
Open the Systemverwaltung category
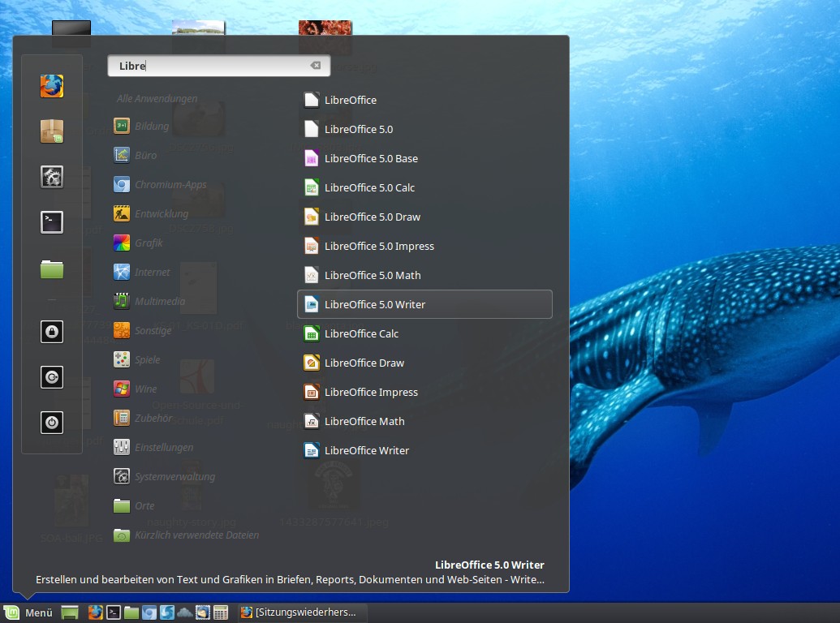click(165, 476)
